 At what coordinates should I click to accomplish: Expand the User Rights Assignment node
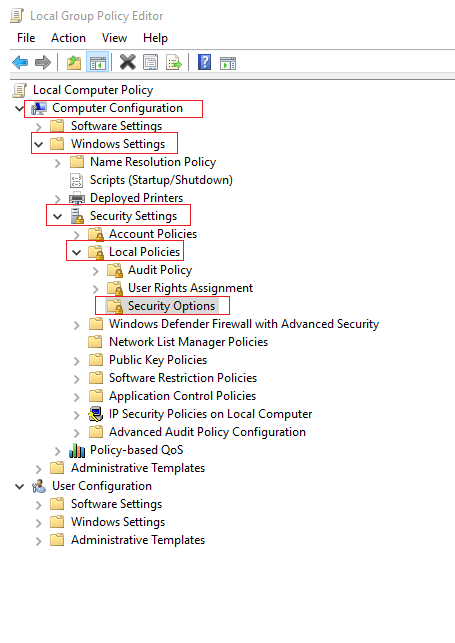96,289
